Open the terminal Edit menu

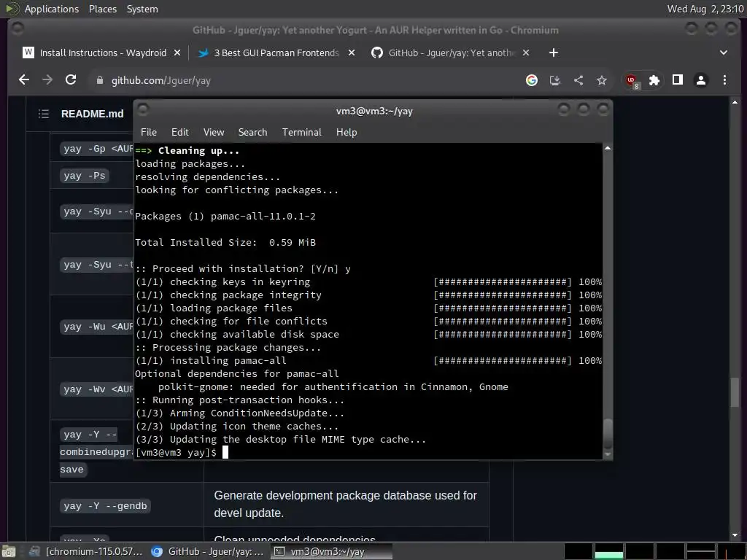179,133
